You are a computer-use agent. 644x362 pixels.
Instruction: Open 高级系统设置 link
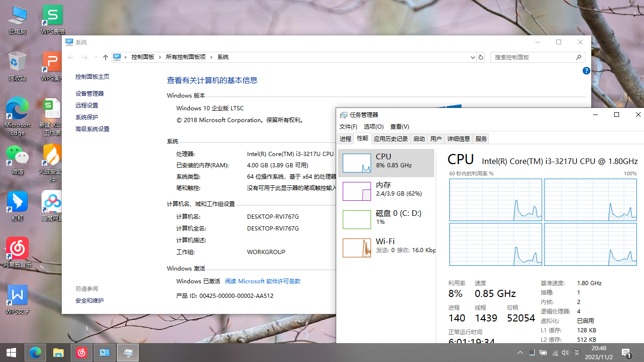(x=92, y=129)
